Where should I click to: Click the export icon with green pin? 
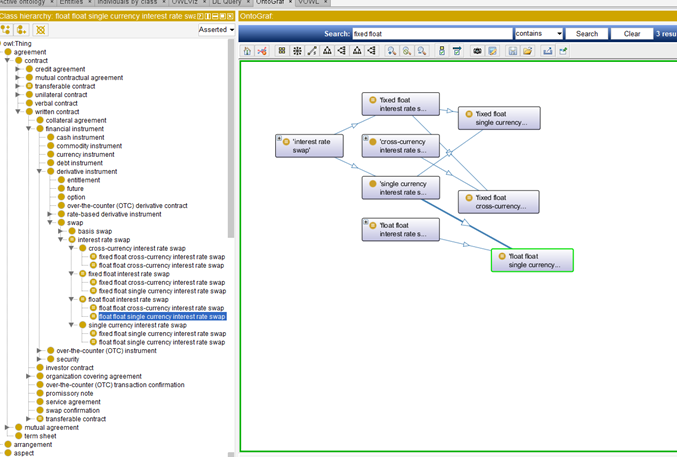(563, 51)
